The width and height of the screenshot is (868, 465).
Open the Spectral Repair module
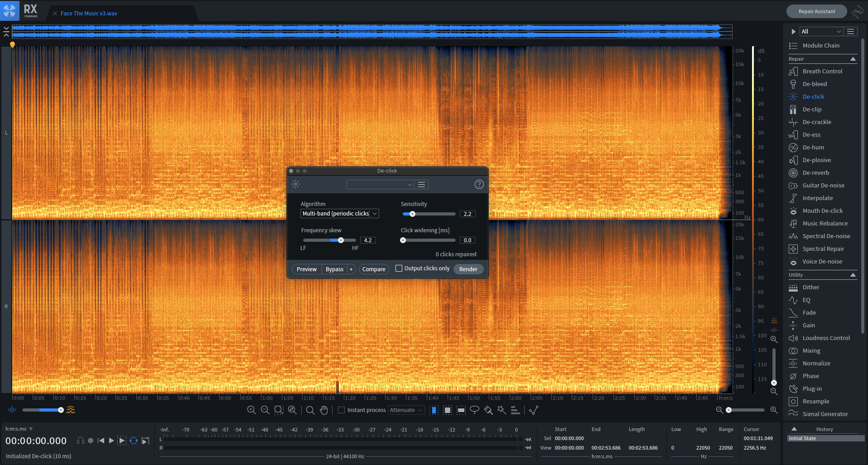coord(823,249)
